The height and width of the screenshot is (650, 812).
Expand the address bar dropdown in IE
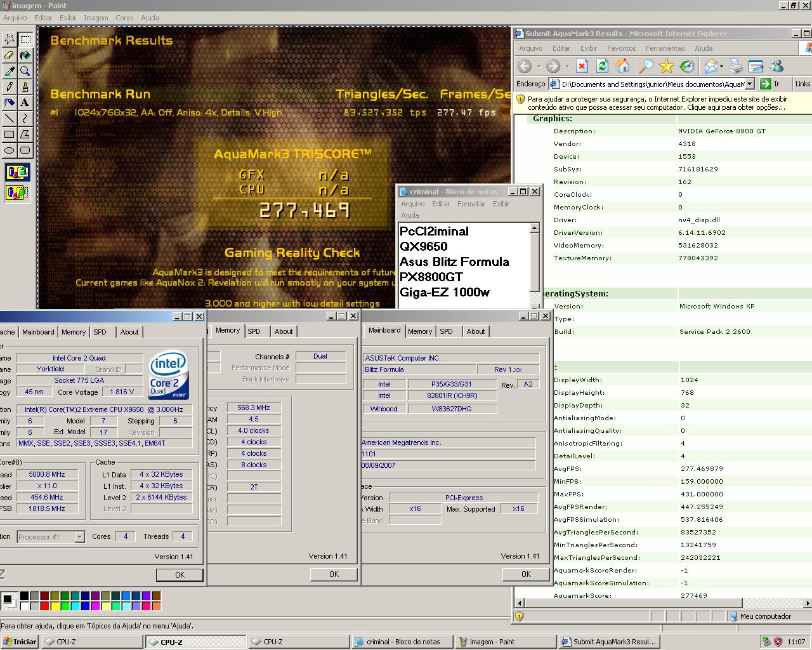coord(749,84)
